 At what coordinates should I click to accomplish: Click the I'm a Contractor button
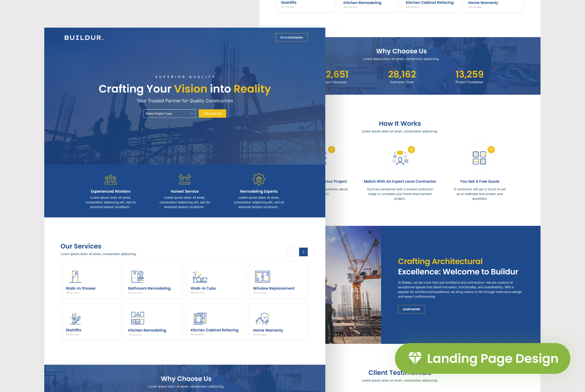click(291, 37)
